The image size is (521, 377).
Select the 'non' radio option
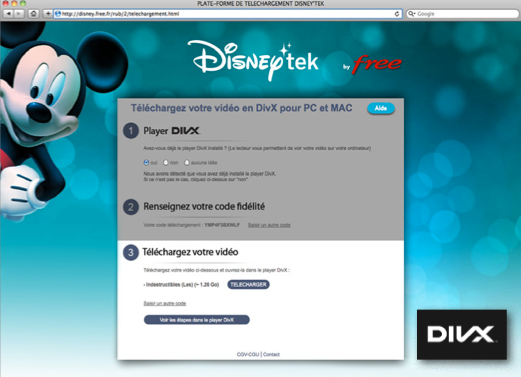(x=166, y=163)
